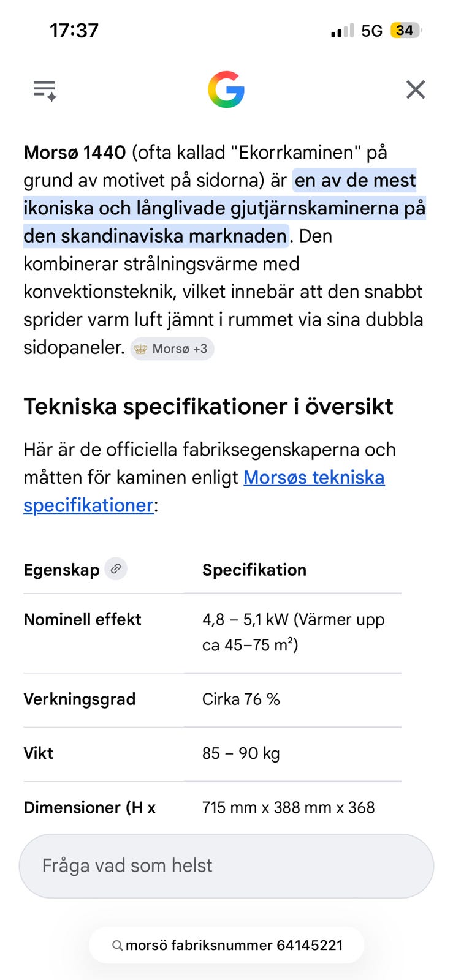This screenshot has height=980, width=453.
Task: Tap the Specifikation column header
Action: (254, 570)
